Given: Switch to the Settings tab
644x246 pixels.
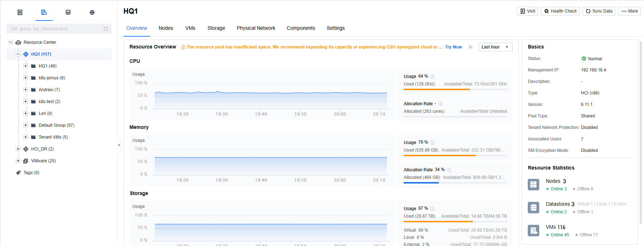Looking at the screenshot, I should [x=335, y=28].
